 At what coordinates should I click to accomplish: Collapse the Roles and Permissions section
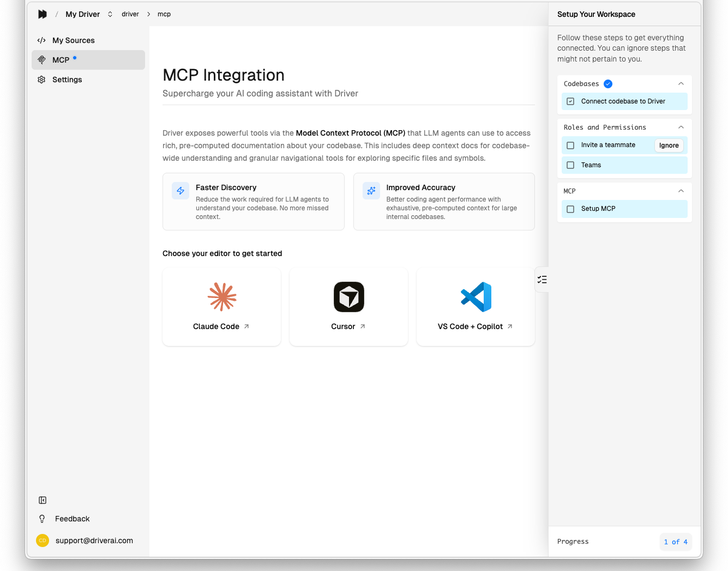[681, 127]
